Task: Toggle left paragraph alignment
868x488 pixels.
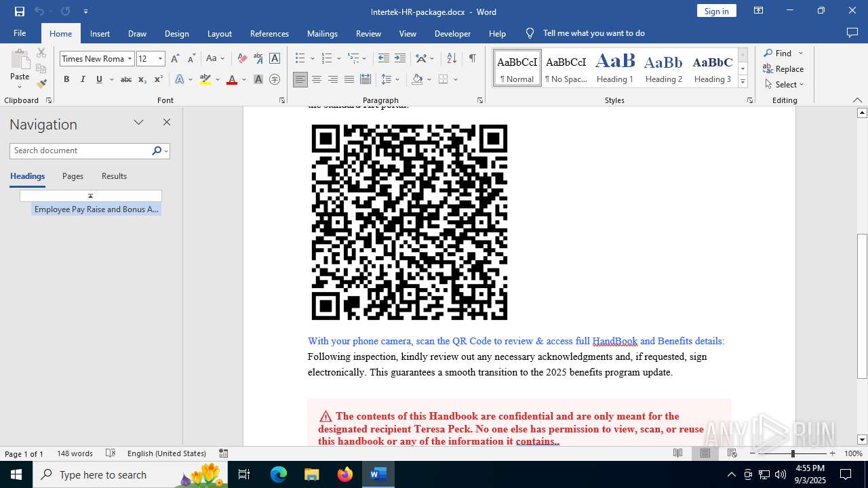Action: point(300,79)
